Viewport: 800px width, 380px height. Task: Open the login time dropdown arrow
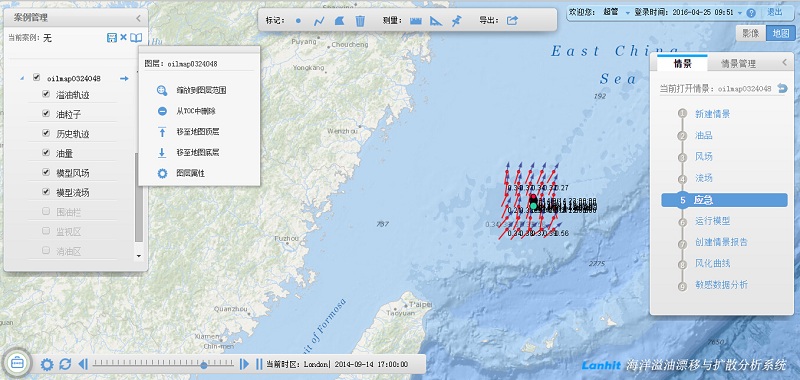pos(740,13)
